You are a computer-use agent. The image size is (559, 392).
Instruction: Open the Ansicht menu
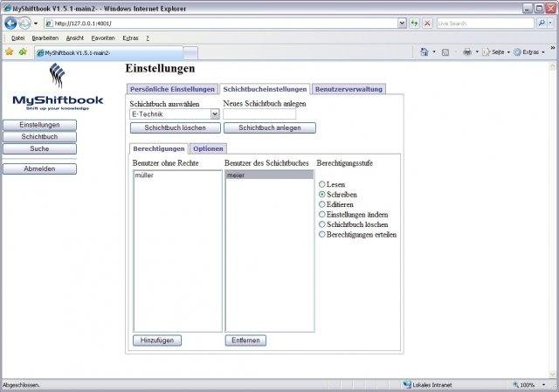[x=75, y=38]
